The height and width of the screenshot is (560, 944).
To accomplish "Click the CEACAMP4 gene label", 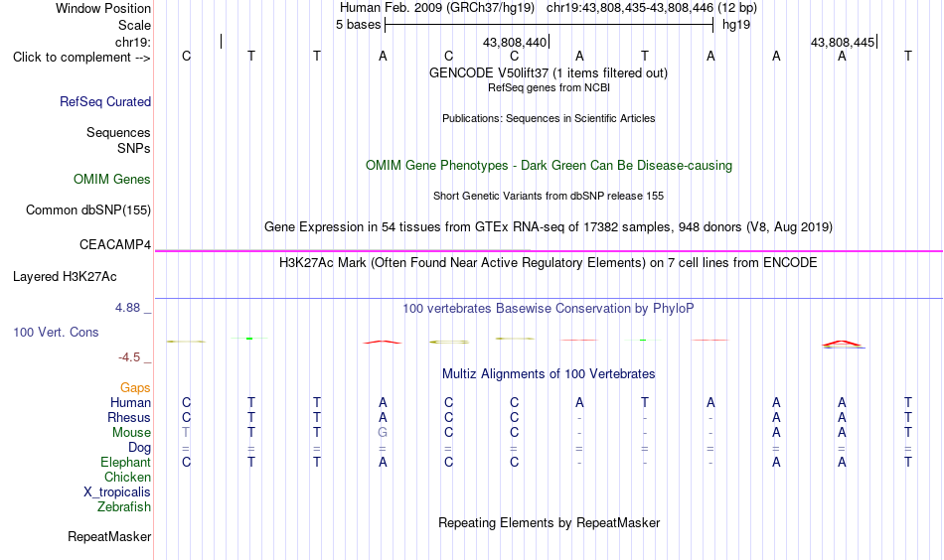I will point(115,245).
